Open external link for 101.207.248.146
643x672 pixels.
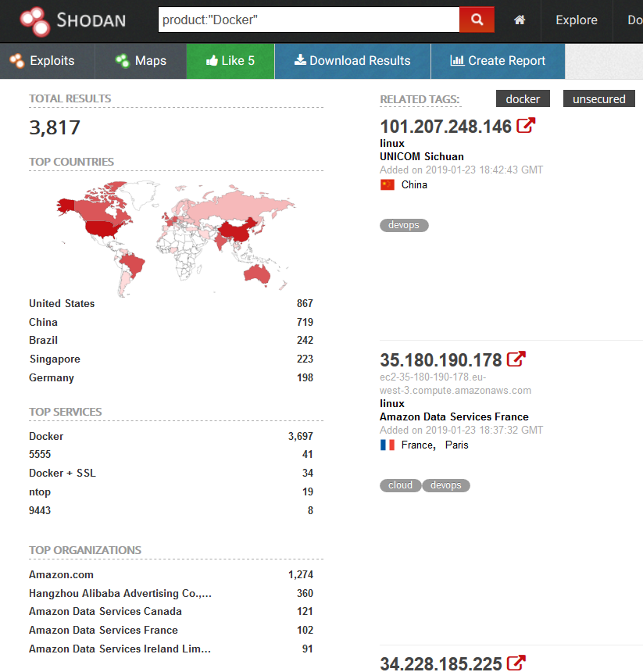526,126
